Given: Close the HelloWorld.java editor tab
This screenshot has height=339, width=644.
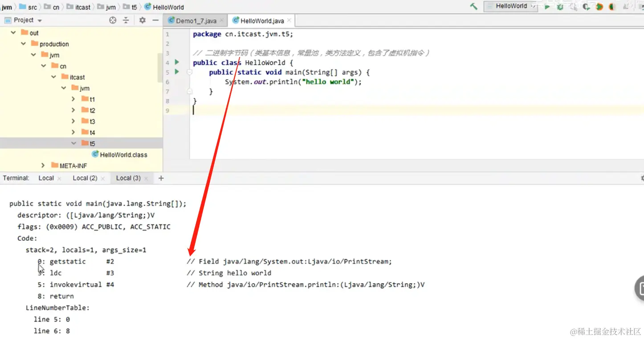Looking at the screenshot, I should click(x=289, y=20).
